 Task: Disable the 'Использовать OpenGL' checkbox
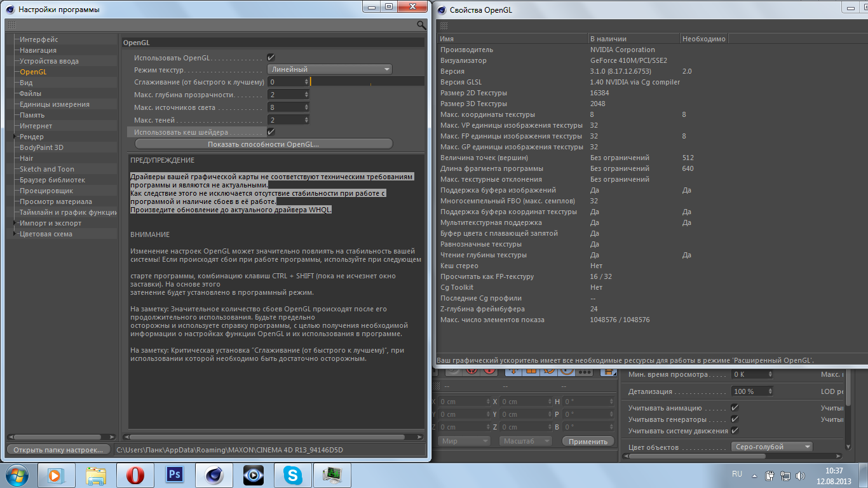(x=271, y=58)
